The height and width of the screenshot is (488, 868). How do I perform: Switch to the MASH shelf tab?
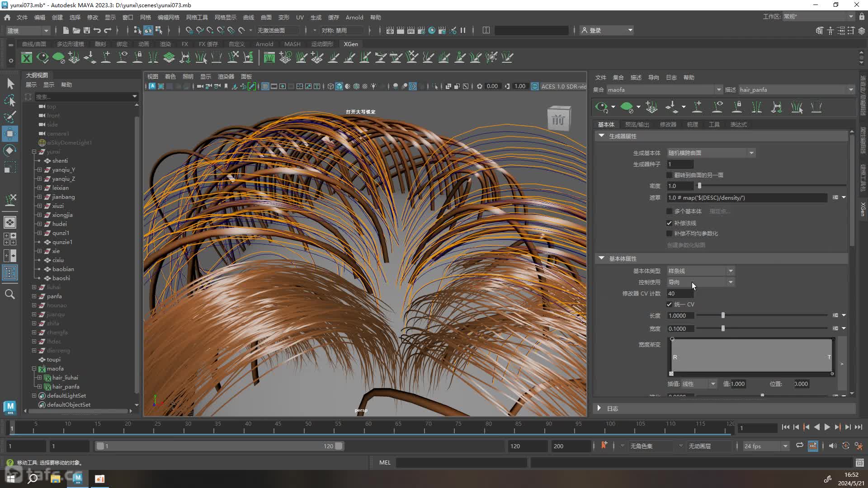pyautogui.click(x=292, y=44)
